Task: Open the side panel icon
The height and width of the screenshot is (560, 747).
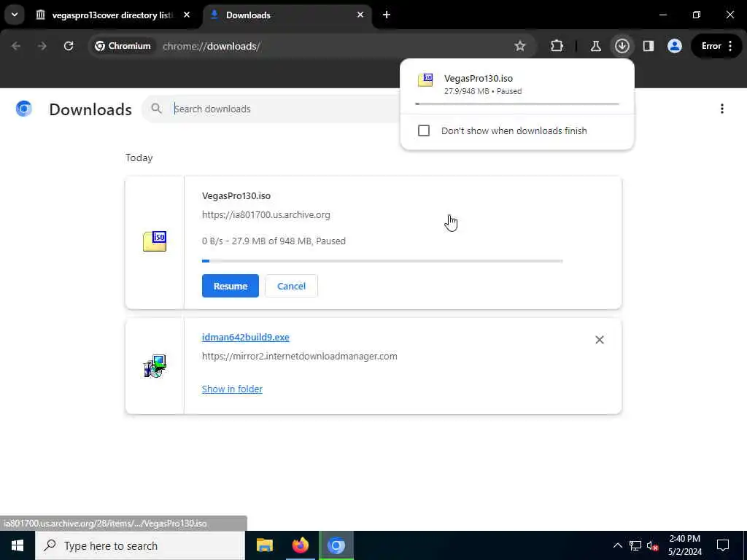Action: pos(649,46)
